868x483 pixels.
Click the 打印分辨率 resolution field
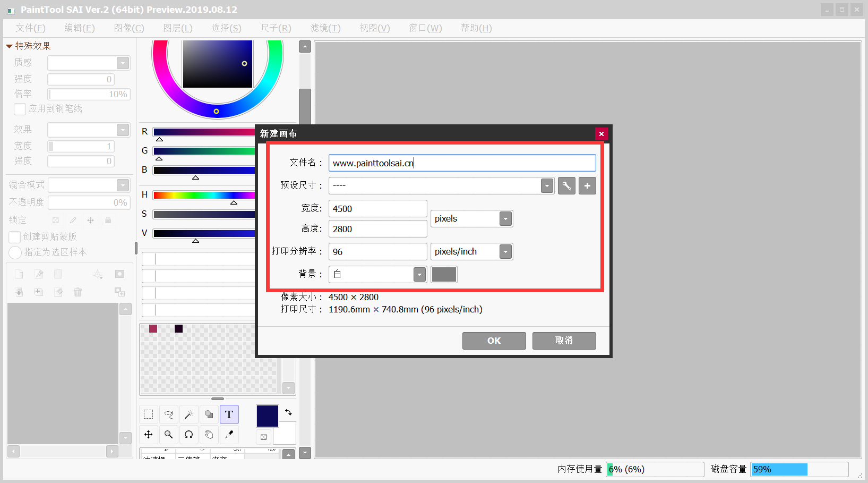coord(378,252)
